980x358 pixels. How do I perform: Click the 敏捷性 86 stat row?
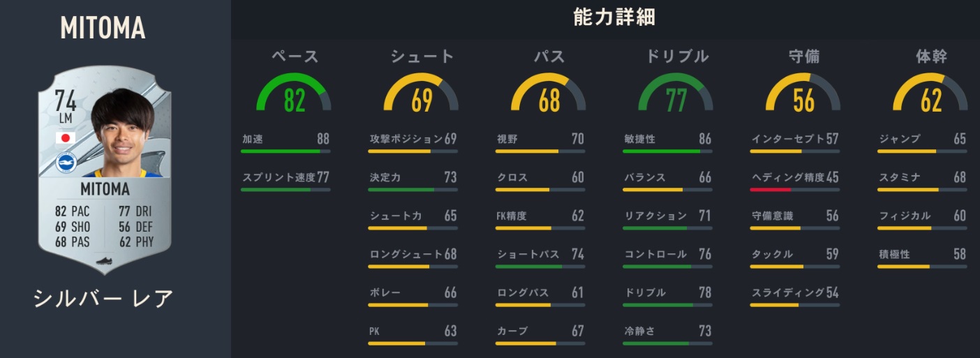[x=668, y=140]
